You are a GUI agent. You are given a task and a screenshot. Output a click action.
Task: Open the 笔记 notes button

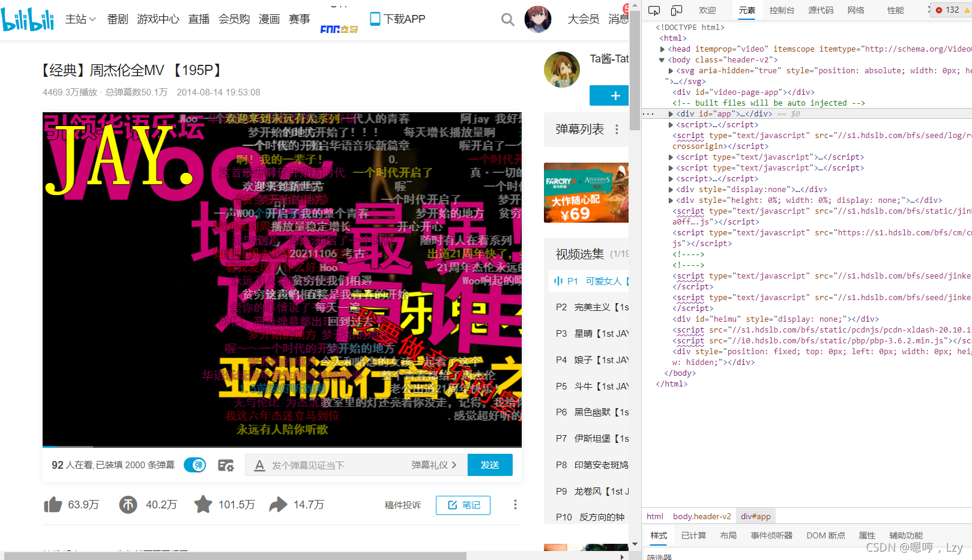coord(463,505)
